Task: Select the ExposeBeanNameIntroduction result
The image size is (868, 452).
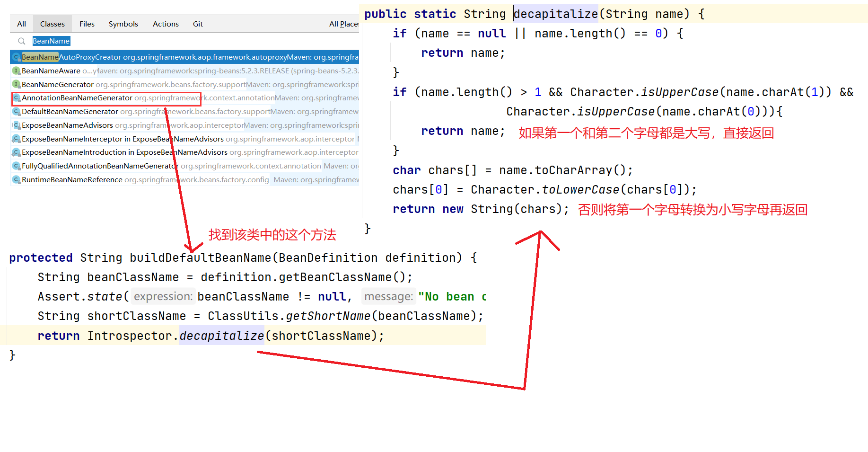Action: [184, 152]
